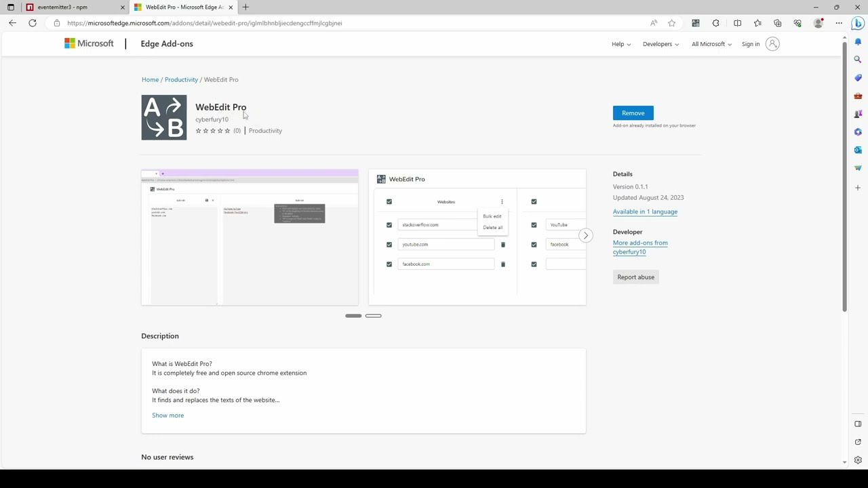Screen dimensions: 868x488
Task: Click the Read aloud icon in address bar
Action: tap(654, 23)
